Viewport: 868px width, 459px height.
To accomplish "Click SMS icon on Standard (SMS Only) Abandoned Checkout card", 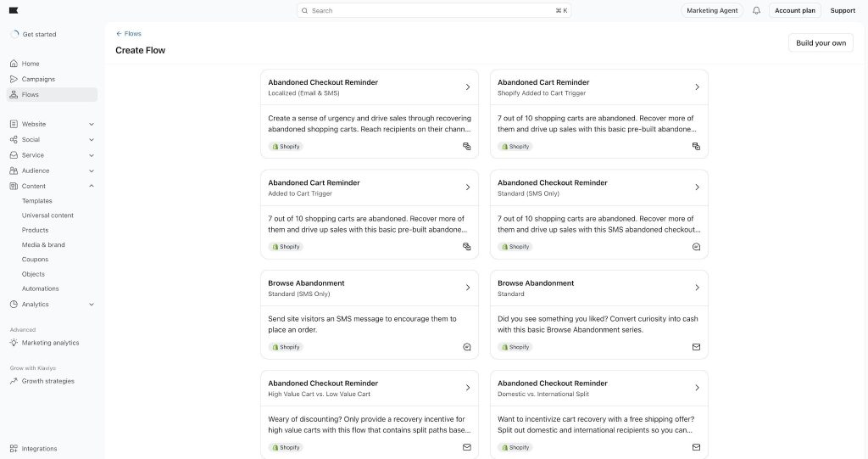I will click(696, 247).
